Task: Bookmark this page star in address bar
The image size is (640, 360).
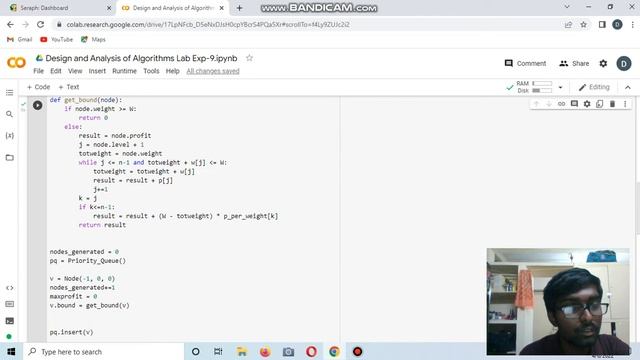Action: pos(584,24)
